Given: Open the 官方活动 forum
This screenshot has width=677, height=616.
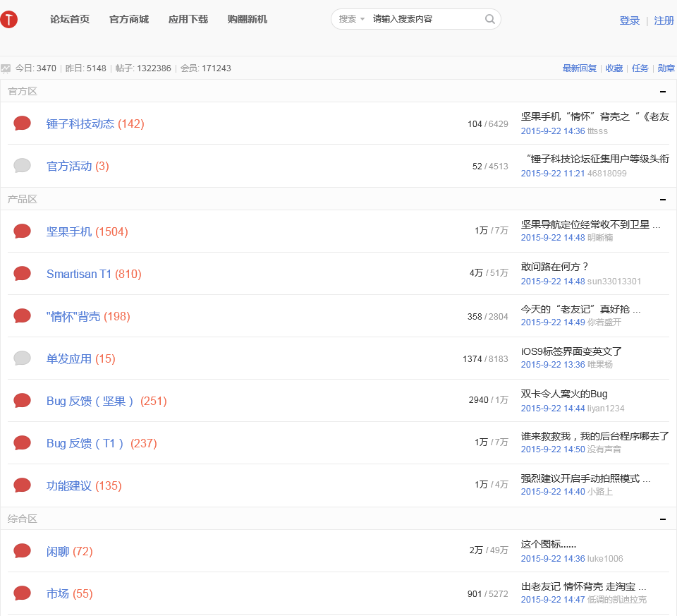Looking at the screenshot, I should 69,167.
